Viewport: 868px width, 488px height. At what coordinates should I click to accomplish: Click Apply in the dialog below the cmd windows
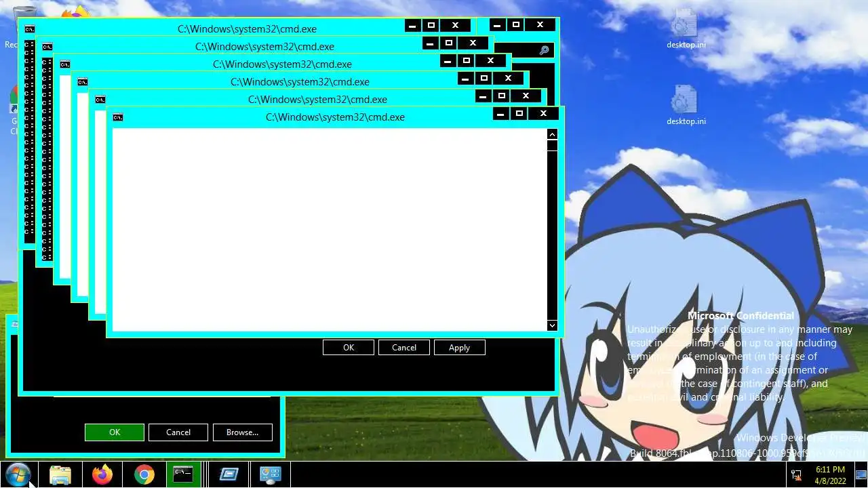(x=459, y=348)
